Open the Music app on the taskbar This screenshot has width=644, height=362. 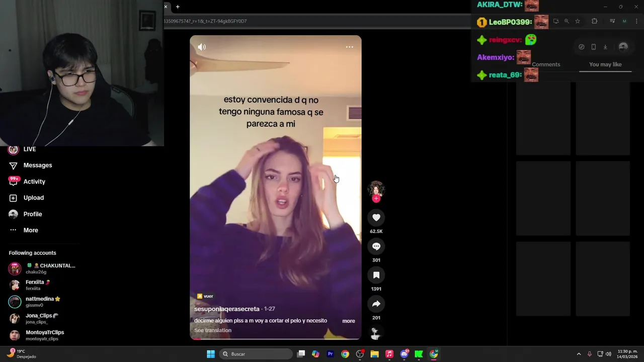tap(389, 354)
